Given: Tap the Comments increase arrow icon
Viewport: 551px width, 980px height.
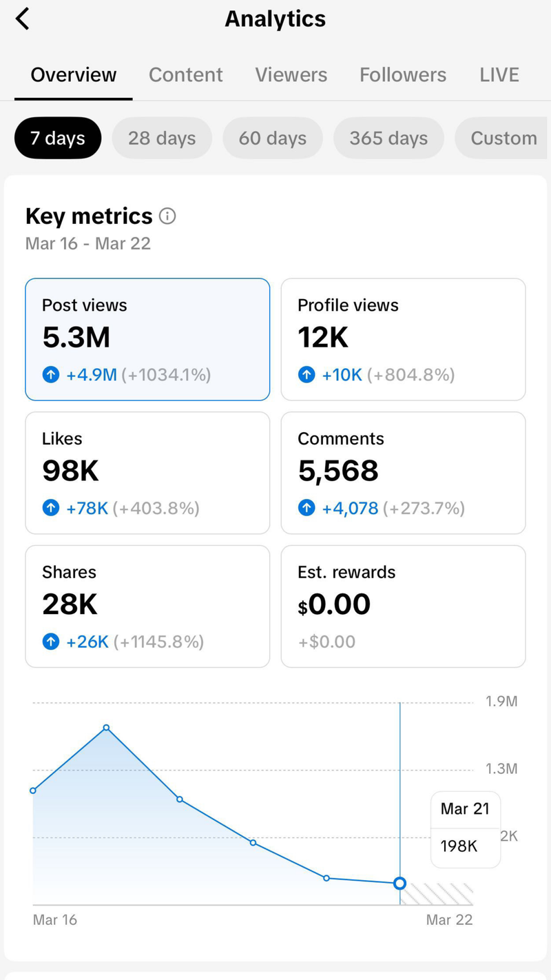Looking at the screenshot, I should tap(306, 509).
